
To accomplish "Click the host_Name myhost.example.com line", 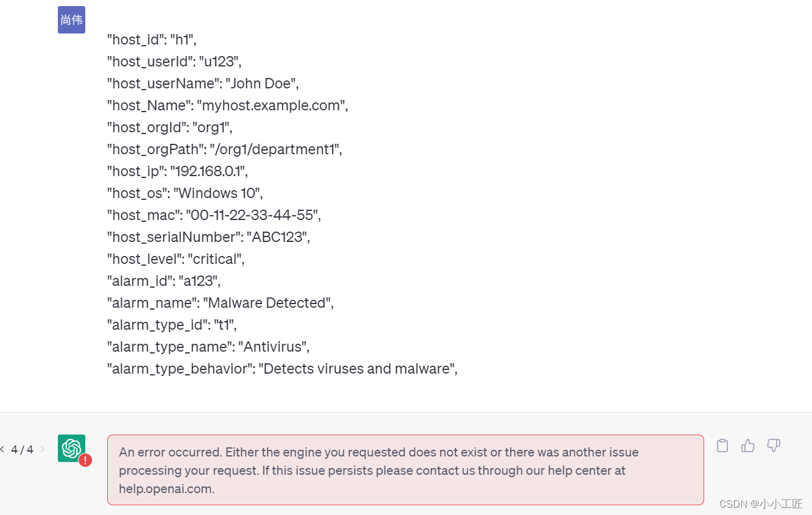I will click(x=227, y=105).
